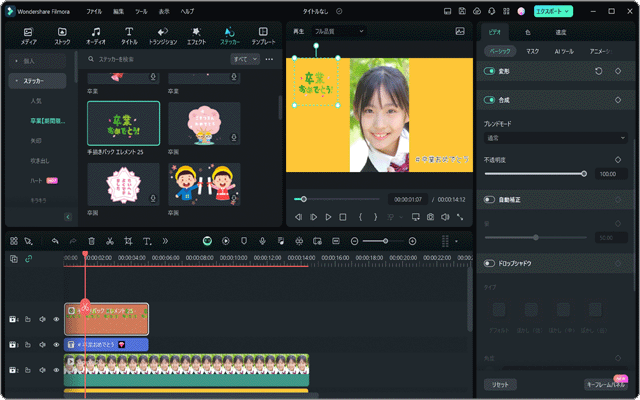Image resolution: width=640 pixels, height=400 pixels.
Task: Select the crop tool in timeline toolbar
Action: 128,241
